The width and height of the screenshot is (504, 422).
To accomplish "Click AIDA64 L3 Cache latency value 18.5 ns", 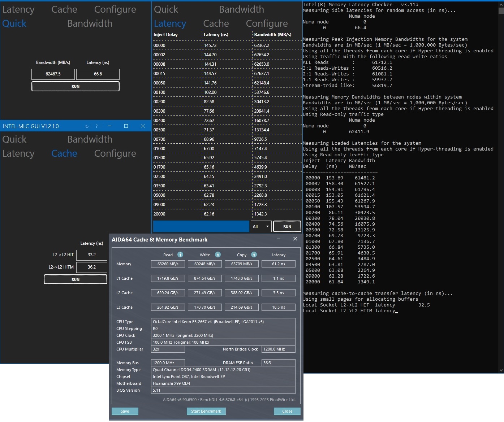I will (x=279, y=307).
